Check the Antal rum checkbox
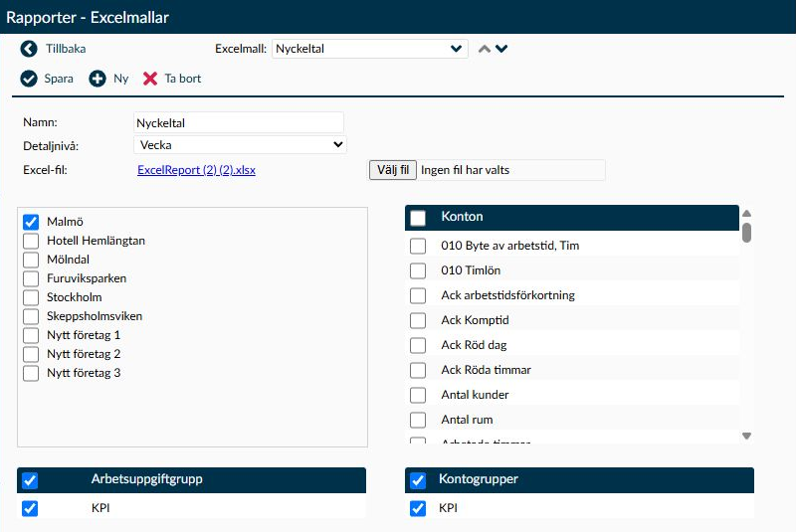Viewport: 796px width, 532px height. click(x=418, y=420)
